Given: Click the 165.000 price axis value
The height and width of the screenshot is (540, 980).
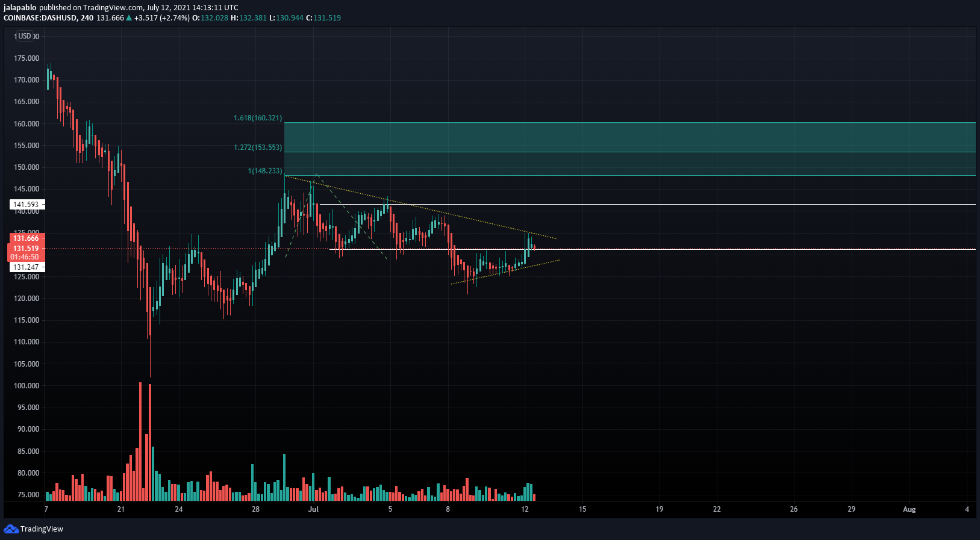Looking at the screenshot, I should tap(27, 102).
